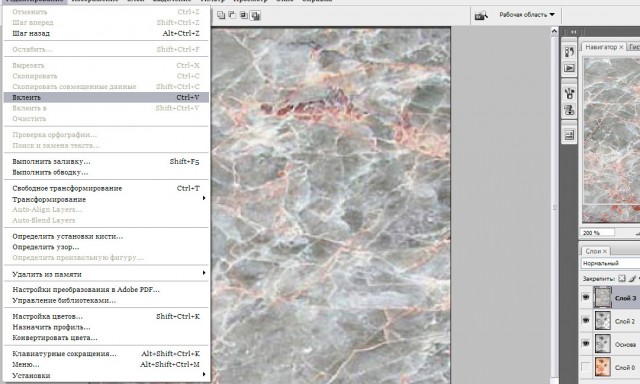This screenshot has width=640, height=384.
Task: Launch Adobe Bridge from the options bar icon
Action: pos(481,16)
